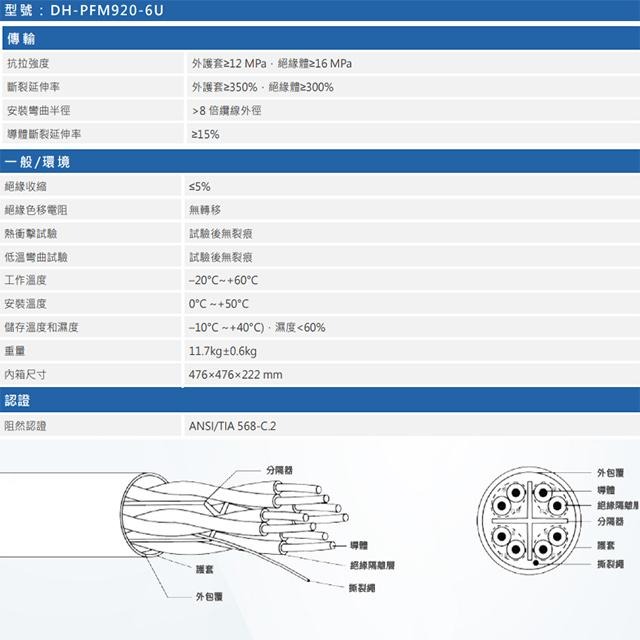
Task: Select the 安裝溫度 label
Action: (x=25, y=304)
